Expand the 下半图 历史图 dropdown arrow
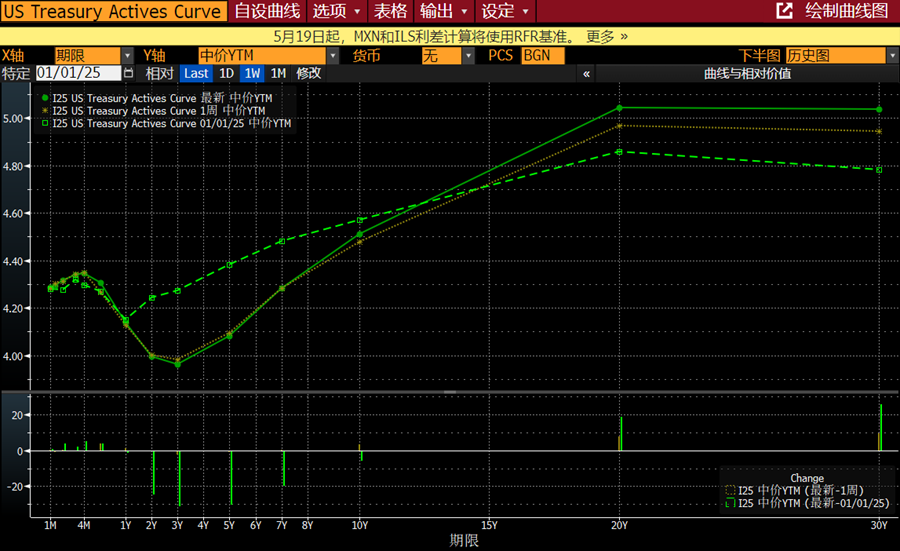The width and height of the screenshot is (900, 551). click(x=892, y=56)
